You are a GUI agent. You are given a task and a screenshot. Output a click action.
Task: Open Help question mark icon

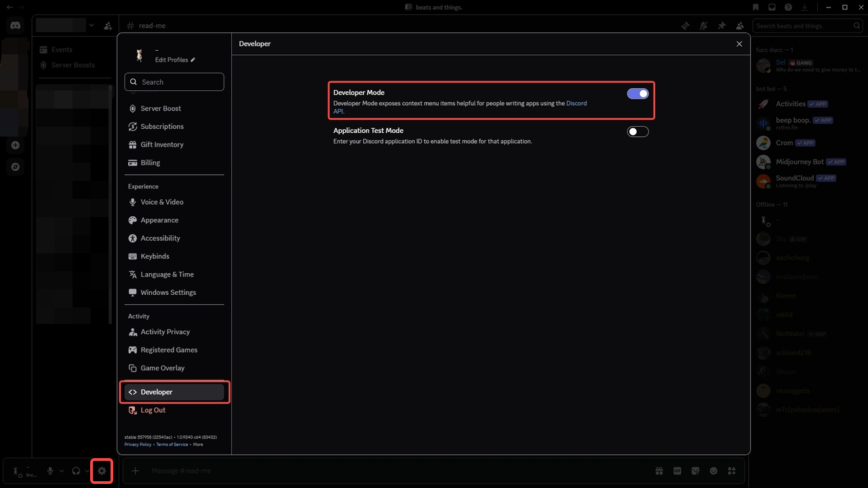788,7
